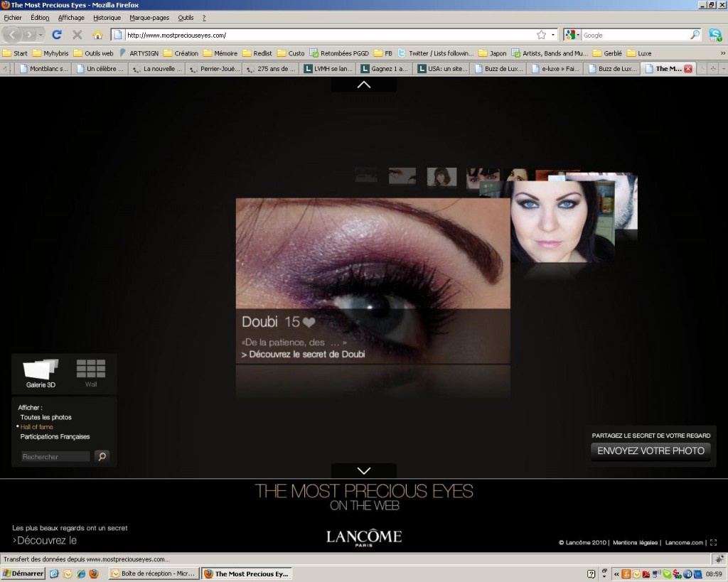Visit the Lancome.com footer link
The height and width of the screenshot is (582, 728).
pos(684,542)
